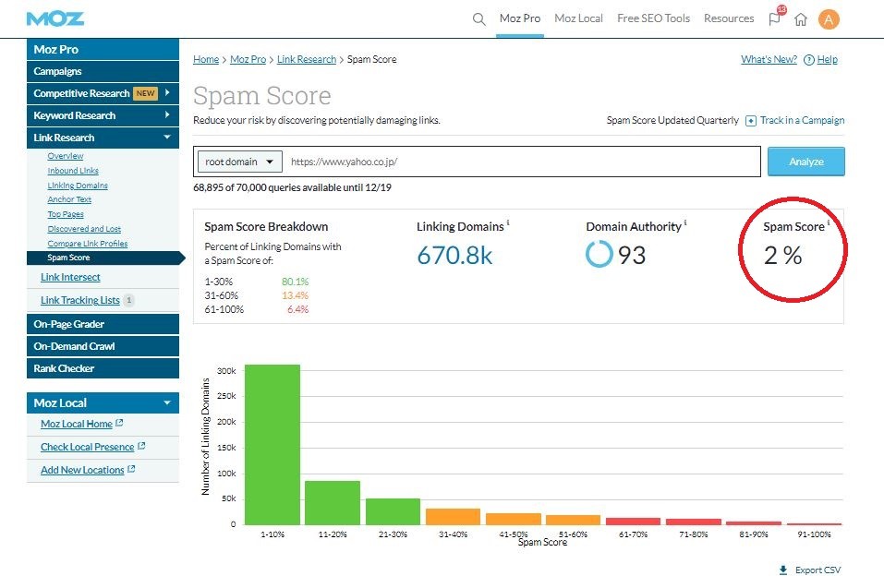Expand Keyword Research submenu arrow
884x588 pixels.
click(x=167, y=114)
